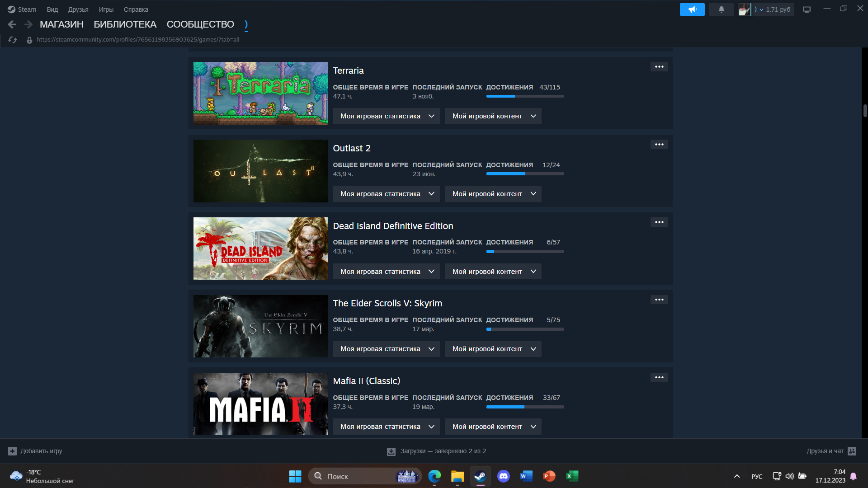
Task: Click the Add a game plus icon
Action: pyautogui.click(x=13, y=451)
